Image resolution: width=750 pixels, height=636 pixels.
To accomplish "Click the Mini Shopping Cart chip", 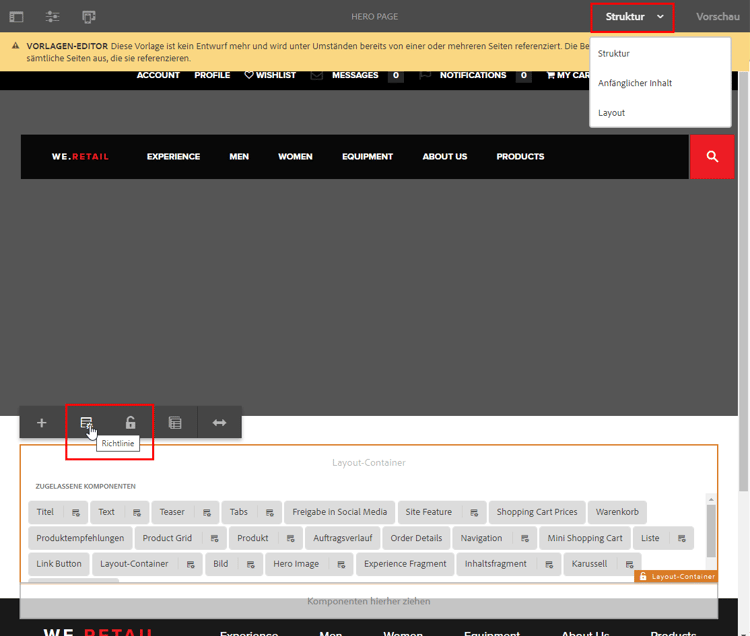I will pos(585,538).
